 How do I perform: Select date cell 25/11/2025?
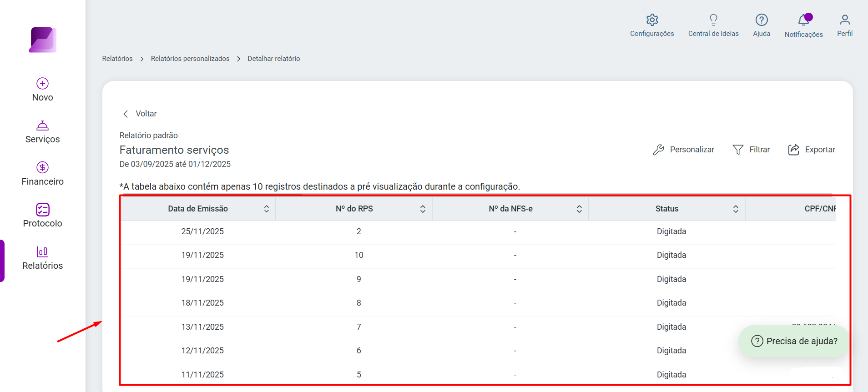202,231
